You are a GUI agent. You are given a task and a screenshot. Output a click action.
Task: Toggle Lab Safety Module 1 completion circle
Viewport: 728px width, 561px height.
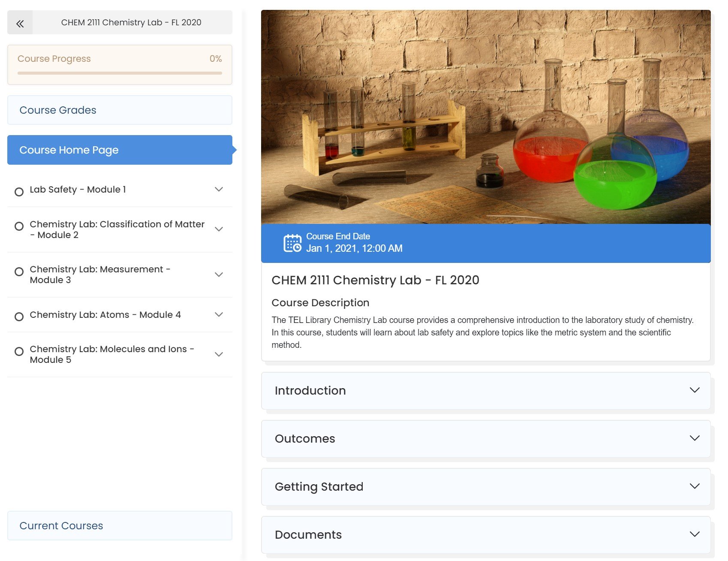[19, 192]
